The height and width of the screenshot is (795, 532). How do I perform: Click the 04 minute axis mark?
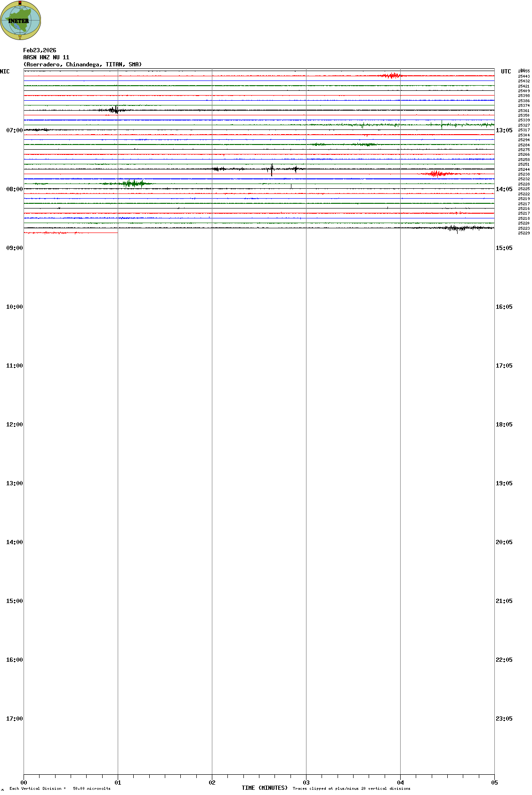click(x=400, y=783)
